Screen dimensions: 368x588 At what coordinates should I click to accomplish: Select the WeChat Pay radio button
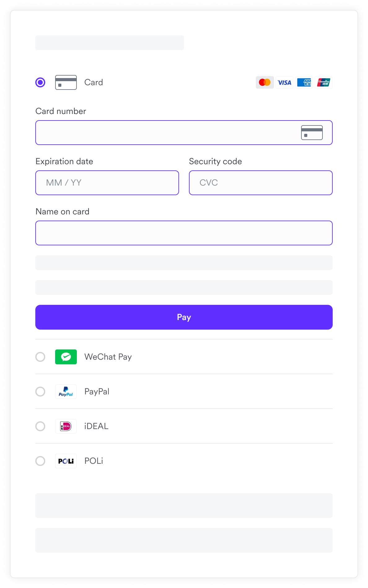[x=40, y=357]
